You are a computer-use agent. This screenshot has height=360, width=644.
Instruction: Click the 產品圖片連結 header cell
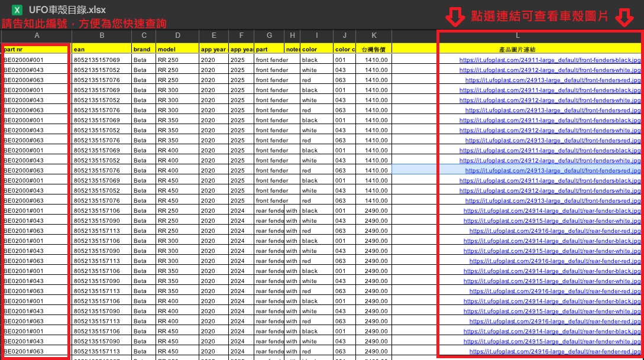(x=517, y=50)
